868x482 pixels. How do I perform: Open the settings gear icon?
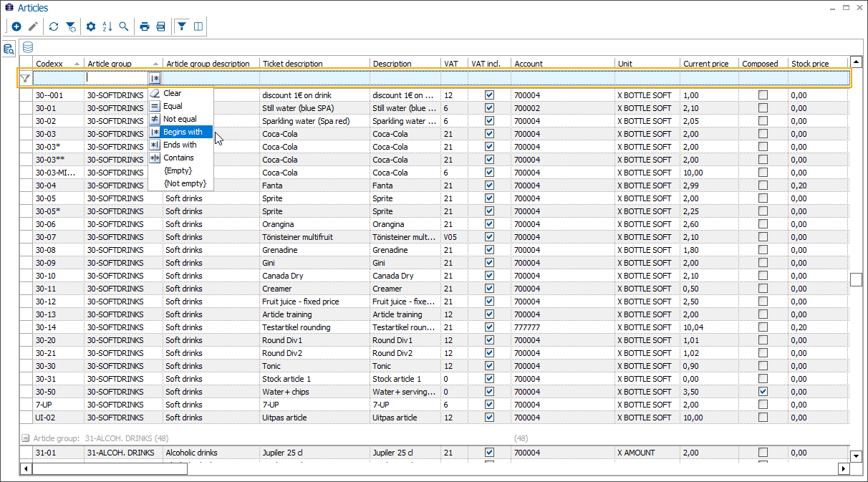click(x=90, y=26)
